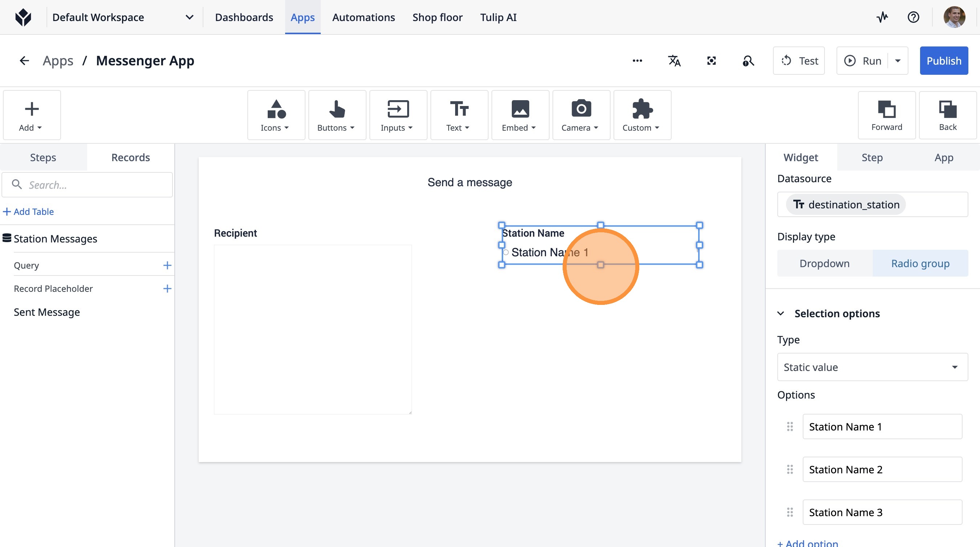980x547 pixels.
Task: Open the Automations menu item
Action: pyautogui.click(x=363, y=17)
